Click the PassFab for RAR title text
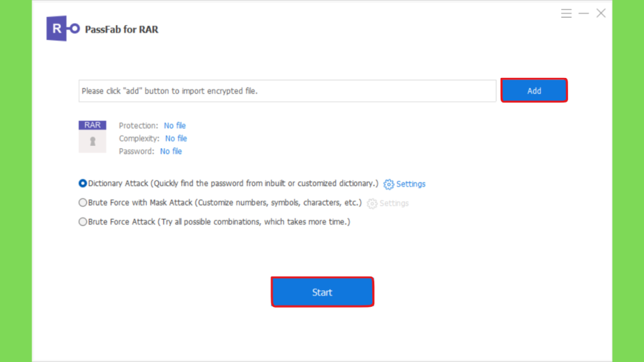The width and height of the screenshot is (644, 362). tap(121, 30)
